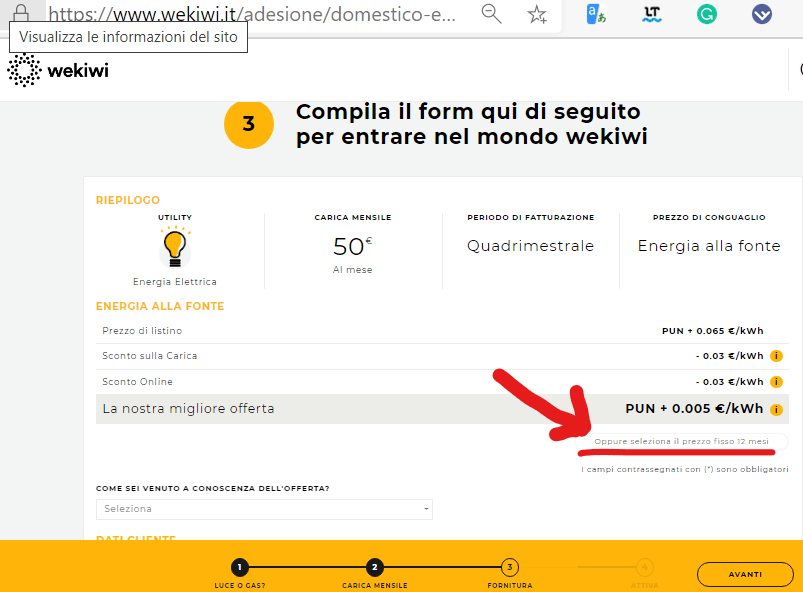This screenshot has height=592, width=803.
Task: Click info icon next to Sconto sulla Carica
Action: [x=776, y=356]
